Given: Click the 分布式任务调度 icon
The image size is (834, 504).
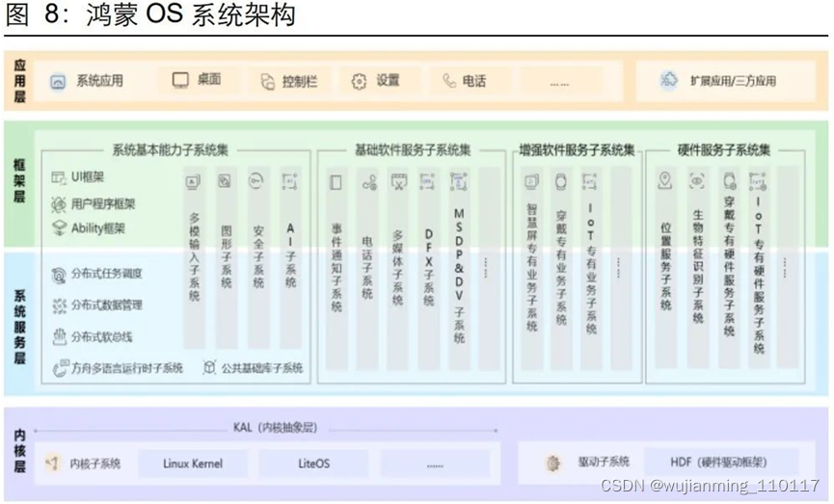Looking at the screenshot, I should tap(59, 275).
